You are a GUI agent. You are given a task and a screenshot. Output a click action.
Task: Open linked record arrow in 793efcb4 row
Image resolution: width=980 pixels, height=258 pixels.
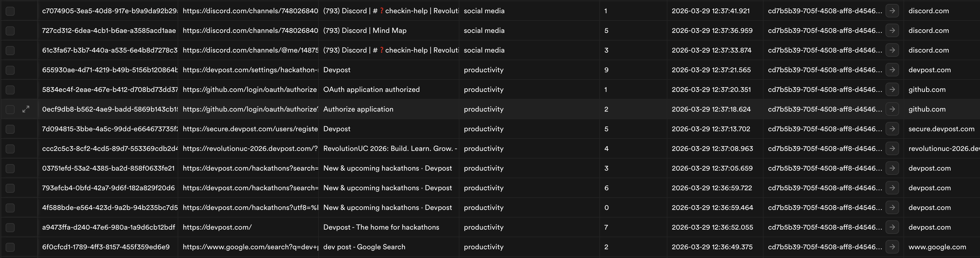tap(892, 188)
